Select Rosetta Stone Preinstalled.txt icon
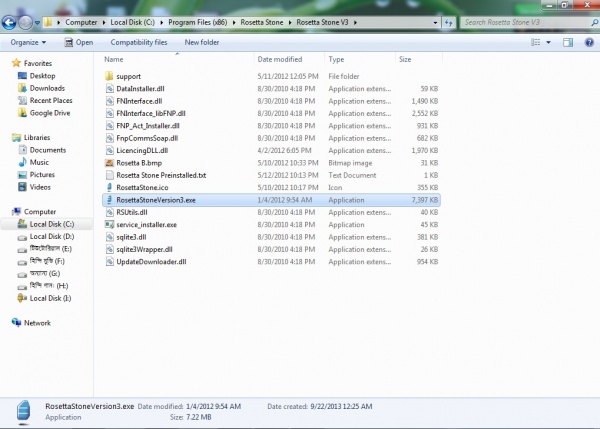Image resolution: width=600 pixels, height=429 pixels. click(109, 175)
